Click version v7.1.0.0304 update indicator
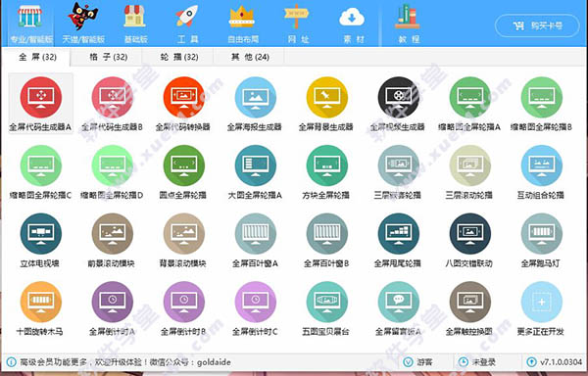Viewport: 588px width, 376px height. [555, 362]
